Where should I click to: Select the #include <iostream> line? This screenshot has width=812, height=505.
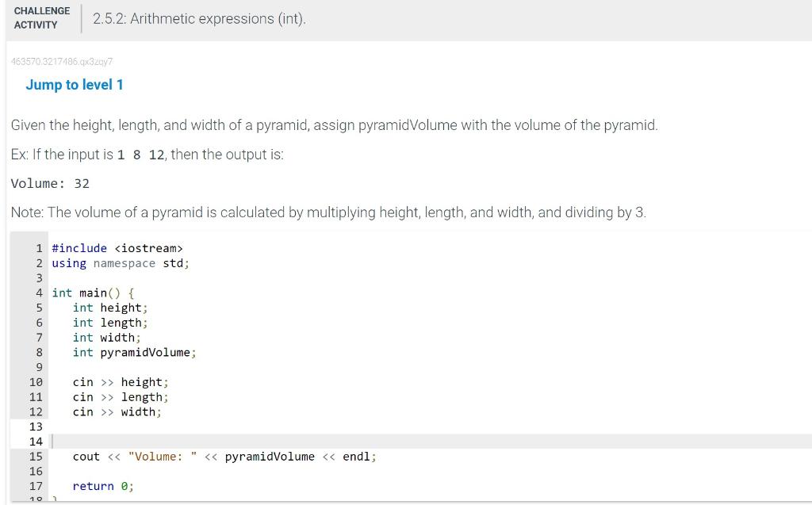(x=115, y=248)
